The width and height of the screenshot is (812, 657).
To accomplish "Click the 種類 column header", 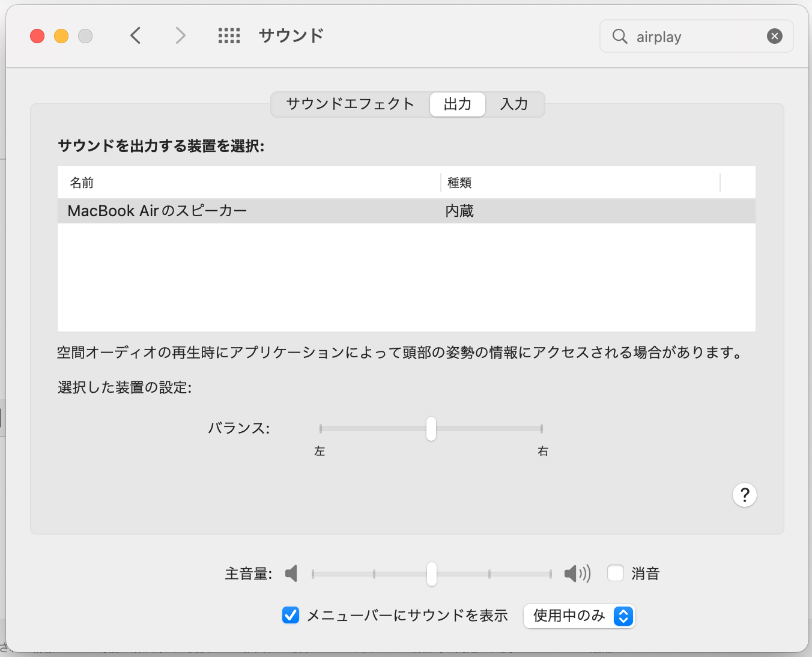I will (459, 183).
